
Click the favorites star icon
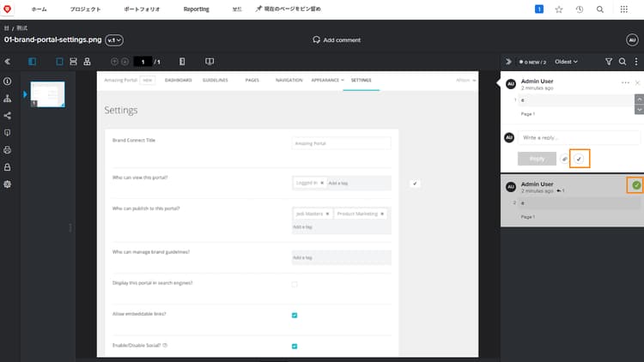pyautogui.click(x=559, y=9)
